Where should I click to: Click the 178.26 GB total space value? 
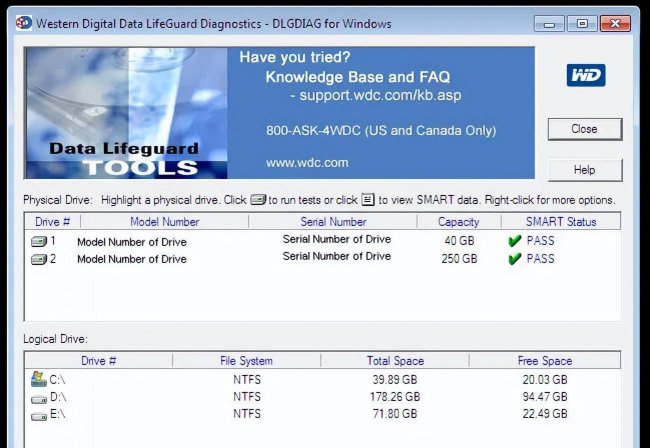pos(395,397)
